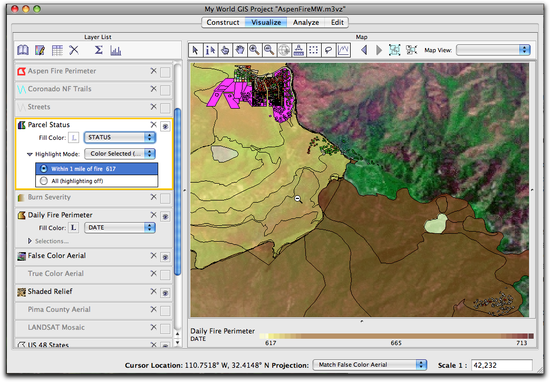The height and width of the screenshot is (382, 550).
Task: Click the summation statistics icon
Action: [99, 50]
